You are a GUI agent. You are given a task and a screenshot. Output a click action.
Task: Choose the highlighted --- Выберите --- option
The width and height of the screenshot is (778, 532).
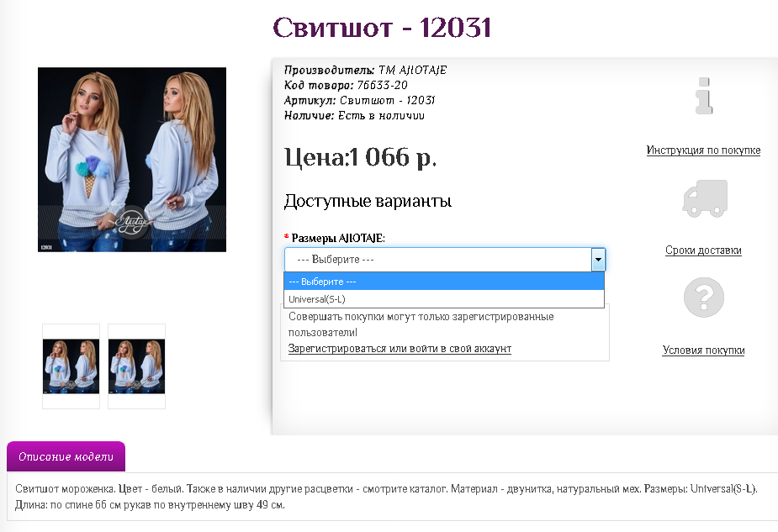(x=444, y=281)
